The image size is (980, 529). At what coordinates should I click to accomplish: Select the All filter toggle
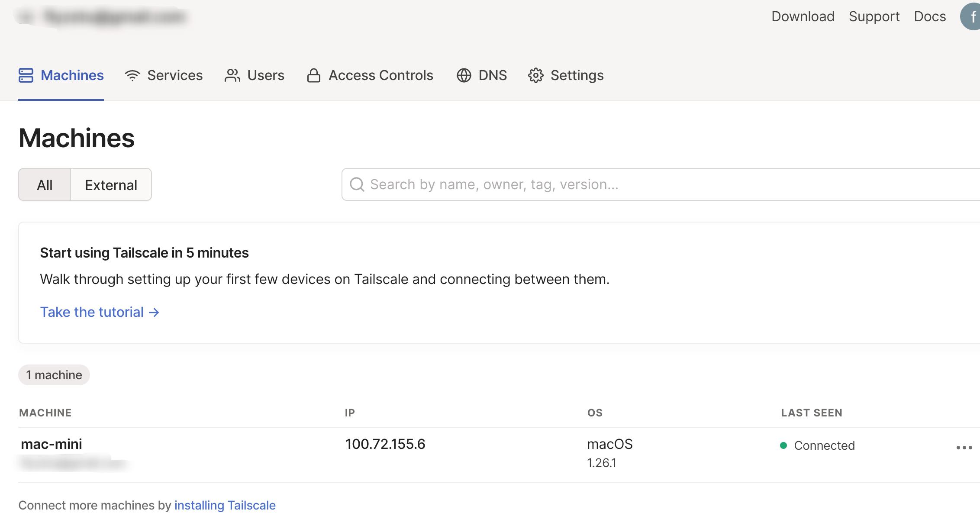[45, 185]
